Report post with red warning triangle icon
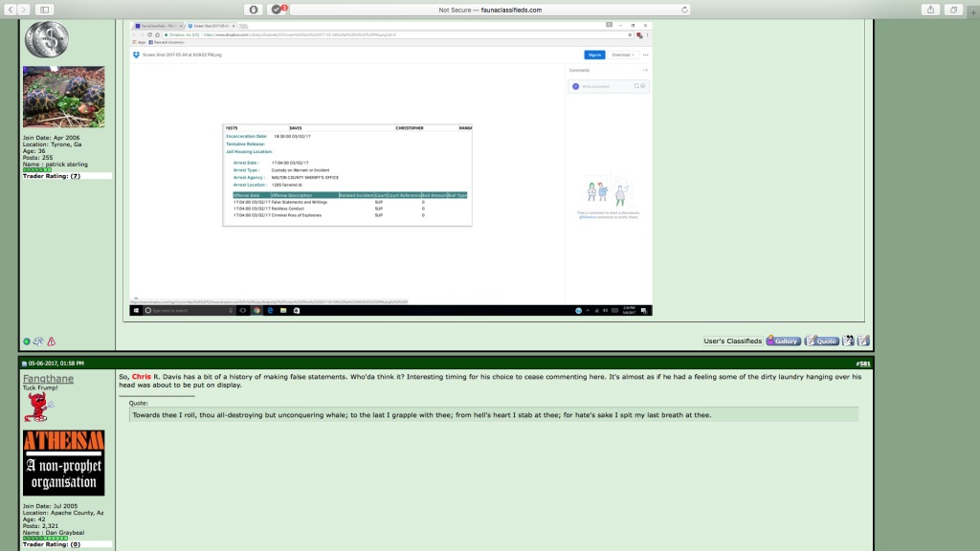The width and height of the screenshot is (980, 551). pos(52,342)
